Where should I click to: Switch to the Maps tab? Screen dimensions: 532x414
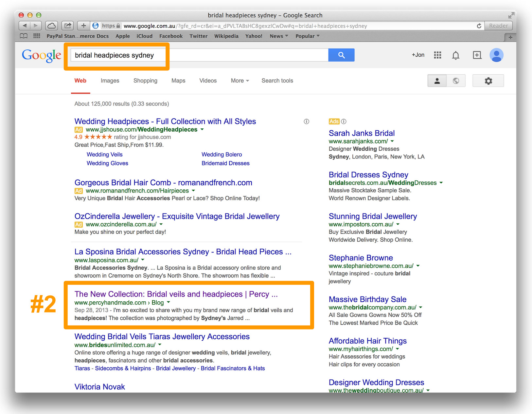pyautogui.click(x=178, y=81)
